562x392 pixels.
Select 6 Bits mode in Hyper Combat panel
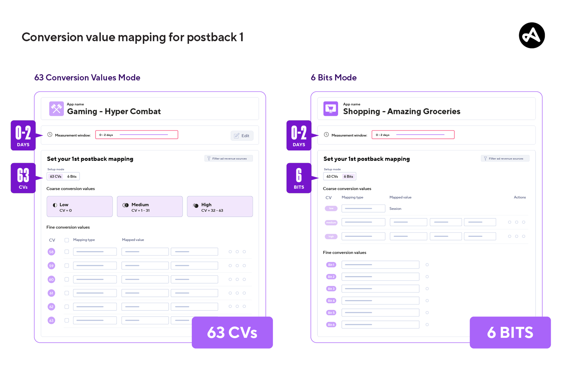click(72, 176)
